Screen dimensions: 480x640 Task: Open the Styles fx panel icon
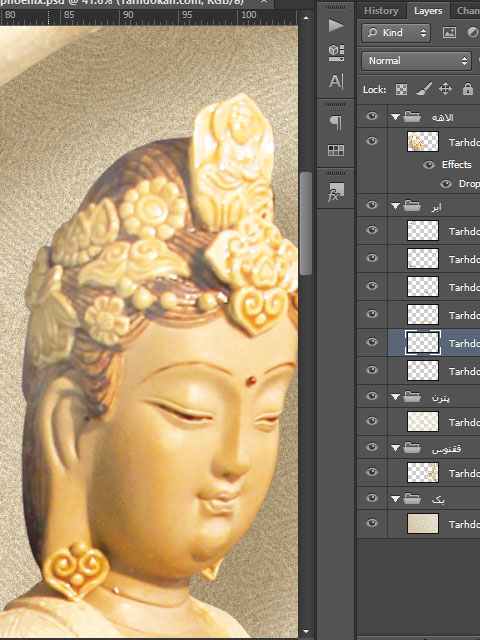pos(336,192)
